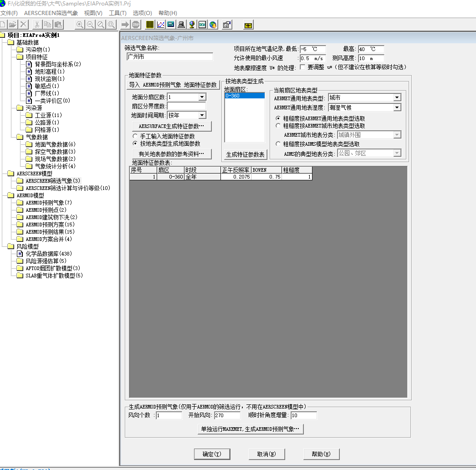476x470 pixels.
Task: Select 按地表类型生成地面参数 radio button
Action: coord(135,143)
